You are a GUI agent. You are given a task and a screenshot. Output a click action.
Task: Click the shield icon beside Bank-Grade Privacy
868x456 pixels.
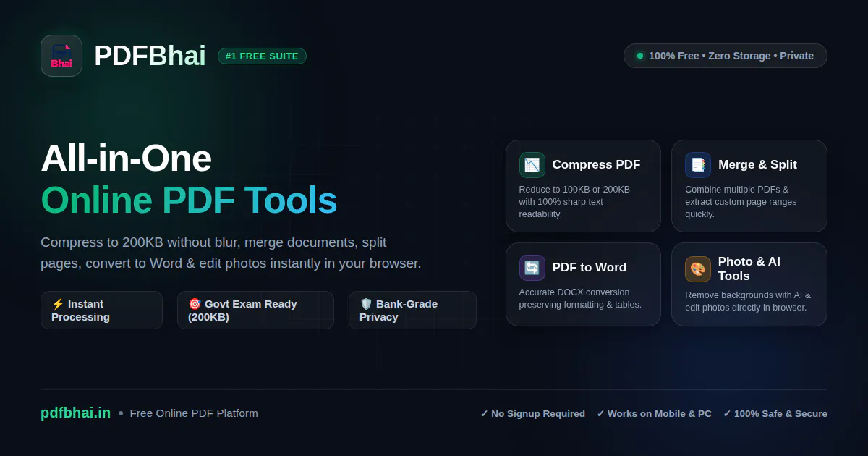366,304
